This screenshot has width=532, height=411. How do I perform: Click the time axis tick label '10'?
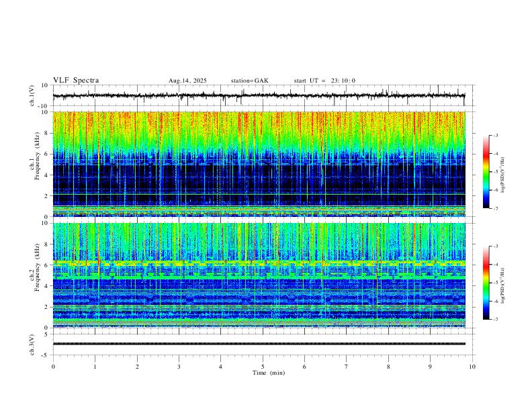click(x=472, y=367)
